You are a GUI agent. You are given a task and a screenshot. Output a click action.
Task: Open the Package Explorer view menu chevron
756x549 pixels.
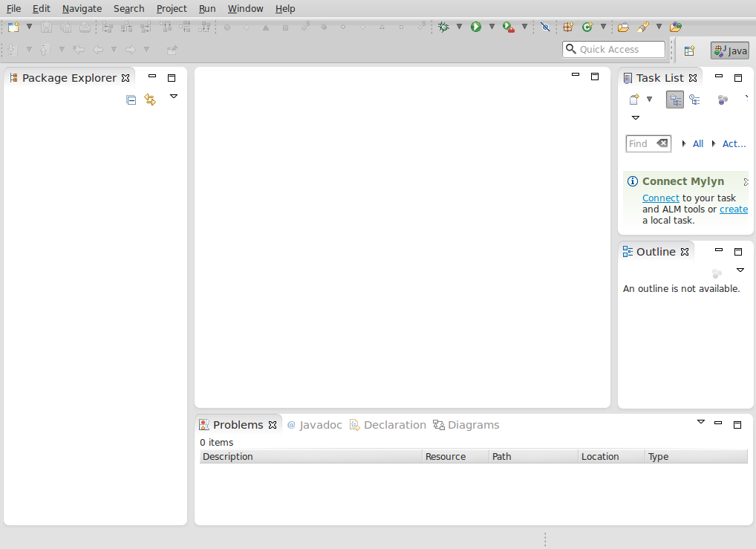pos(173,96)
